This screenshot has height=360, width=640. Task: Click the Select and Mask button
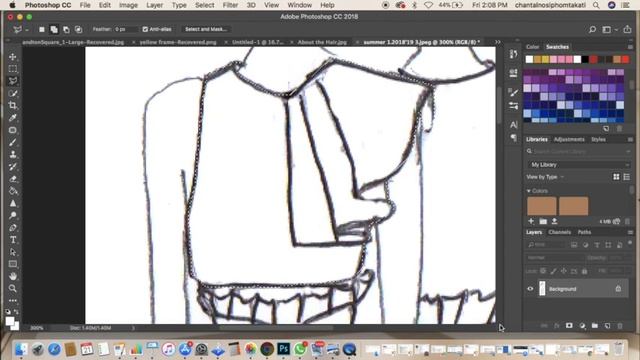point(206,29)
